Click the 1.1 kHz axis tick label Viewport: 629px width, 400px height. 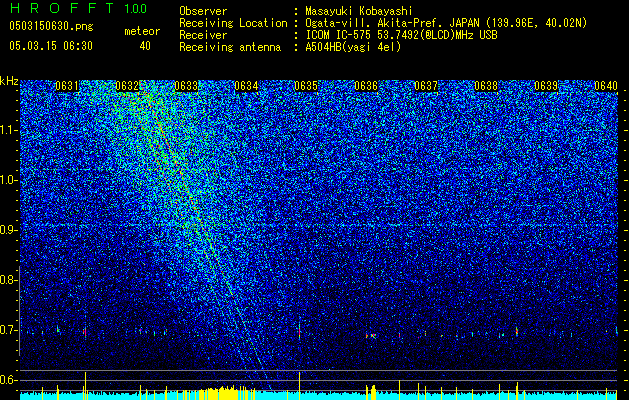[7, 130]
